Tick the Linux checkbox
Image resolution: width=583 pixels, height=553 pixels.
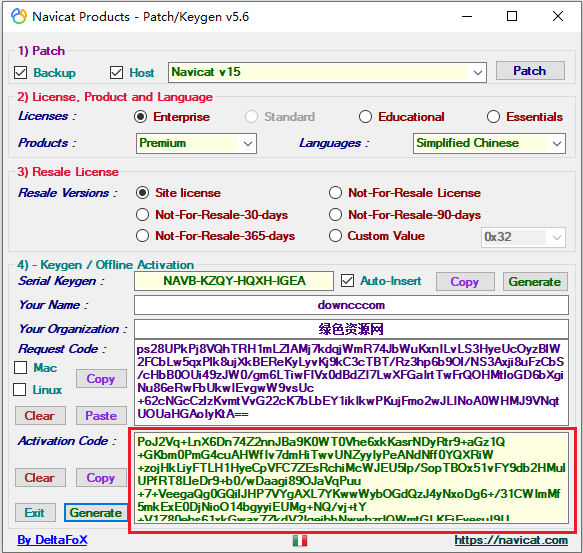[20, 390]
